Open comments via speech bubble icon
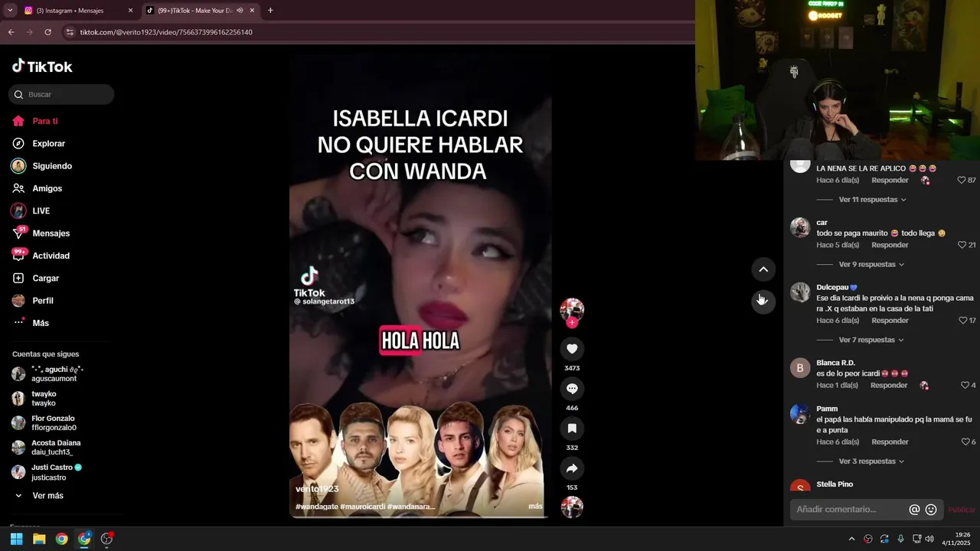The image size is (980, 551). click(572, 389)
